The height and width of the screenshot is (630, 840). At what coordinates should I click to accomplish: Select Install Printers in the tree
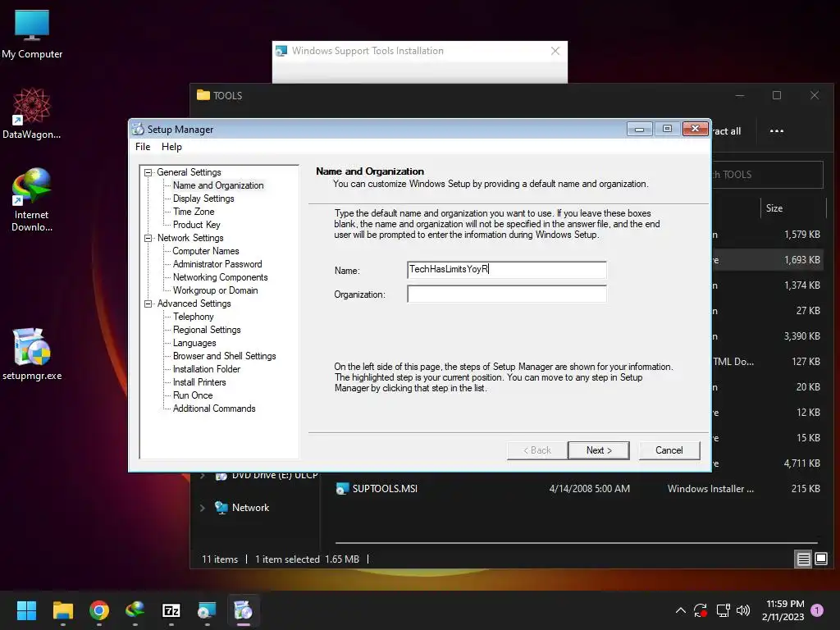tap(199, 382)
